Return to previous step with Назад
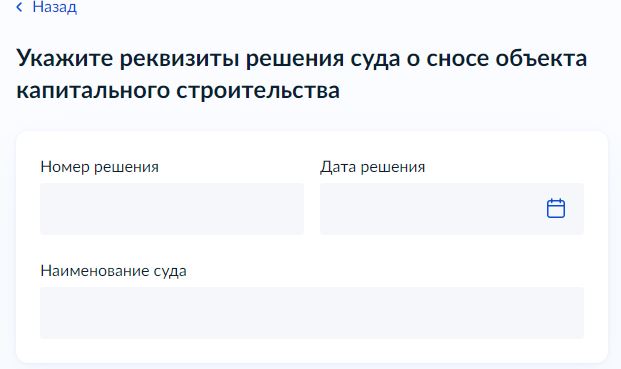Screen dimensions: 621x369 click(54, 7)
